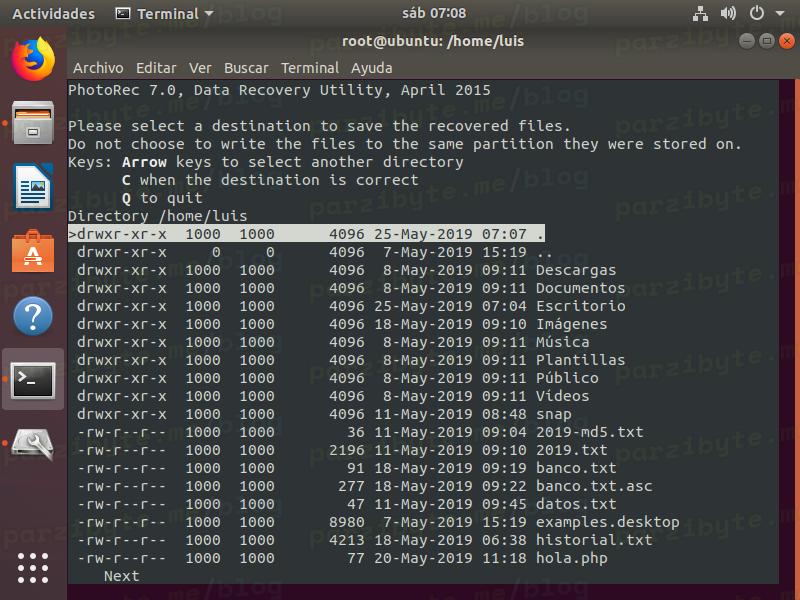Viewport: 800px width, 600px height.
Task: Click the 'C when the destination is correct' line
Action: 270,180
